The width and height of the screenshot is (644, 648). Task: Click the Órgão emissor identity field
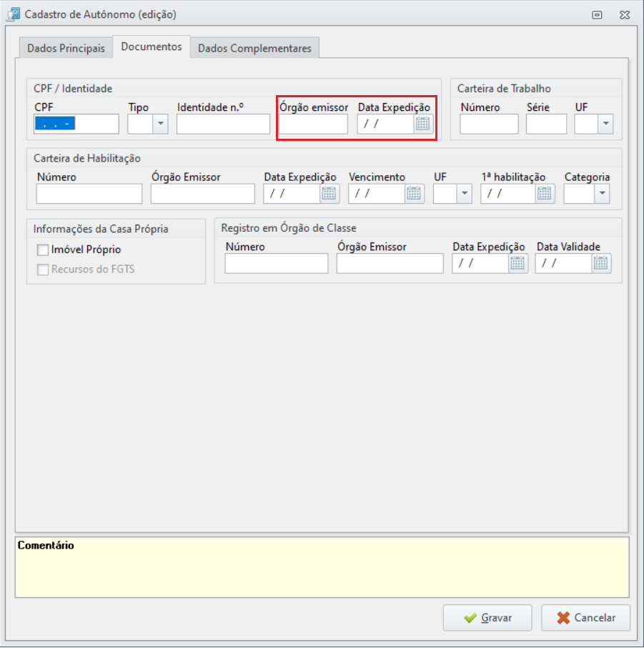(x=313, y=124)
